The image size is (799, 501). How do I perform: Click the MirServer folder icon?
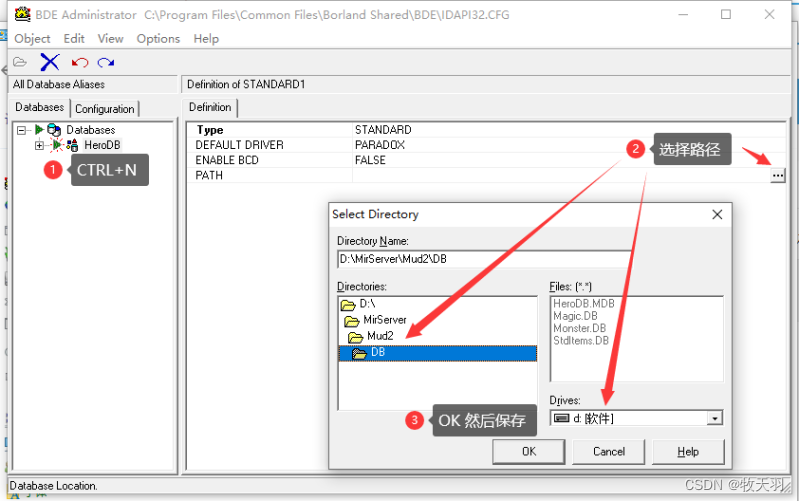(x=352, y=321)
